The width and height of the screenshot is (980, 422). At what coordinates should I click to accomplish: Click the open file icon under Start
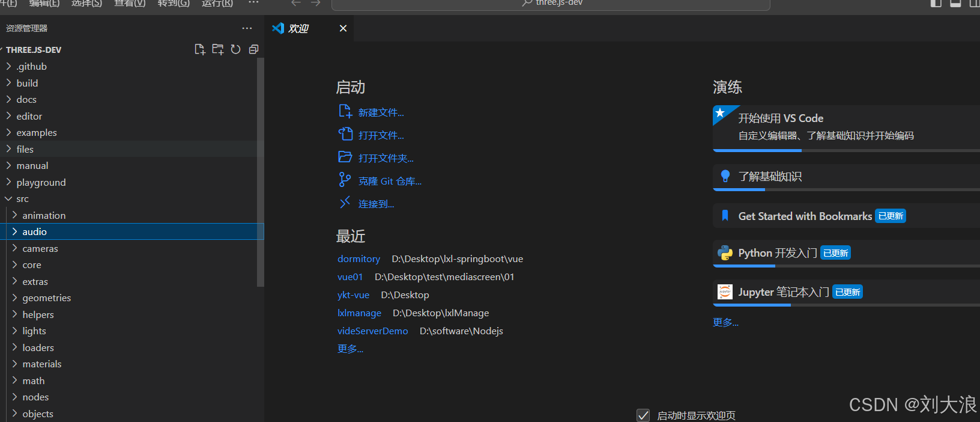[345, 134]
